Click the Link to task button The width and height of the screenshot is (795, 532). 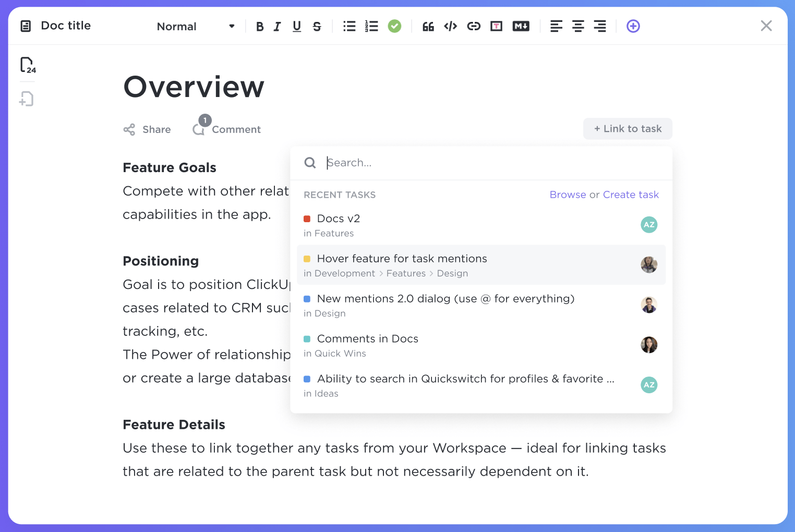pos(628,129)
